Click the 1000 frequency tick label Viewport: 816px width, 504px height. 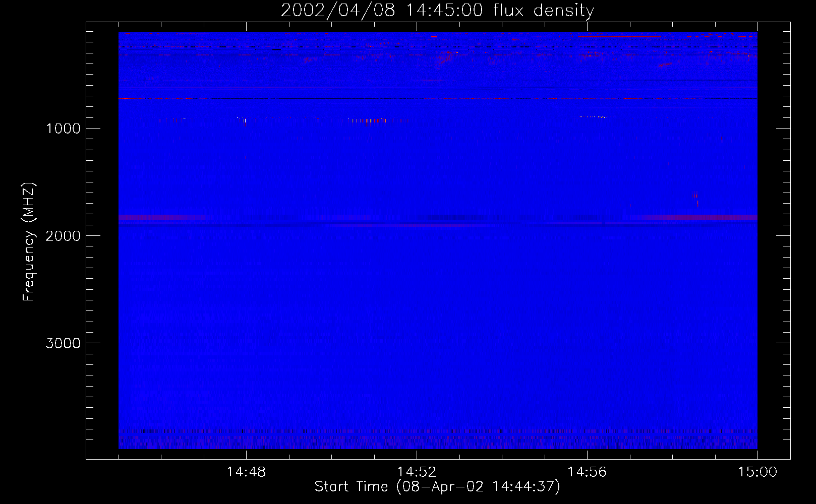tap(63, 129)
